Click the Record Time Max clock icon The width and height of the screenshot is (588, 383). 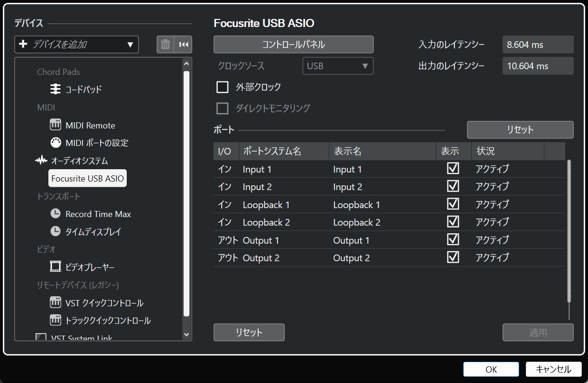tap(56, 214)
